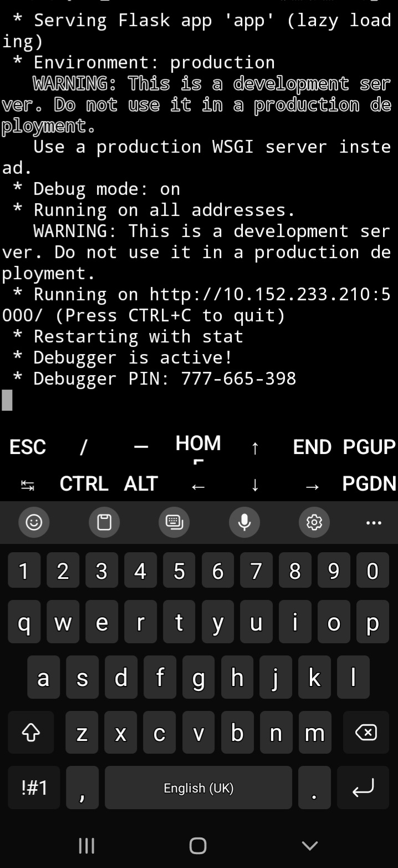
Task: Open recent apps navigation button
Action: [86, 846]
